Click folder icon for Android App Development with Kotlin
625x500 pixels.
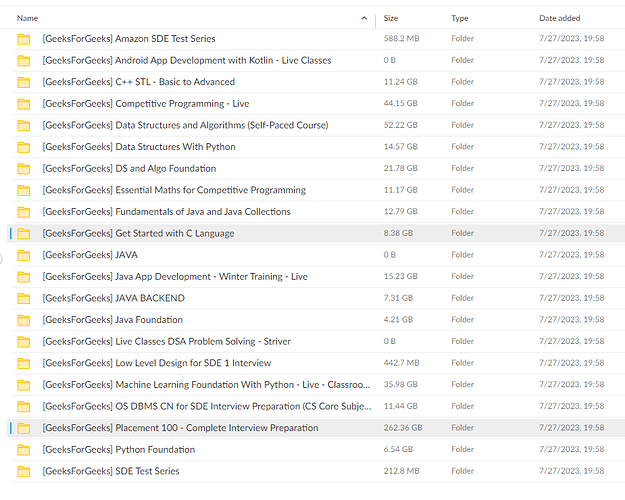pos(24,61)
